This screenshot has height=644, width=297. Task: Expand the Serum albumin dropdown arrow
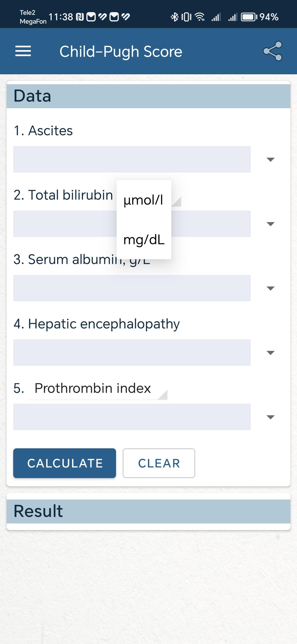271,288
